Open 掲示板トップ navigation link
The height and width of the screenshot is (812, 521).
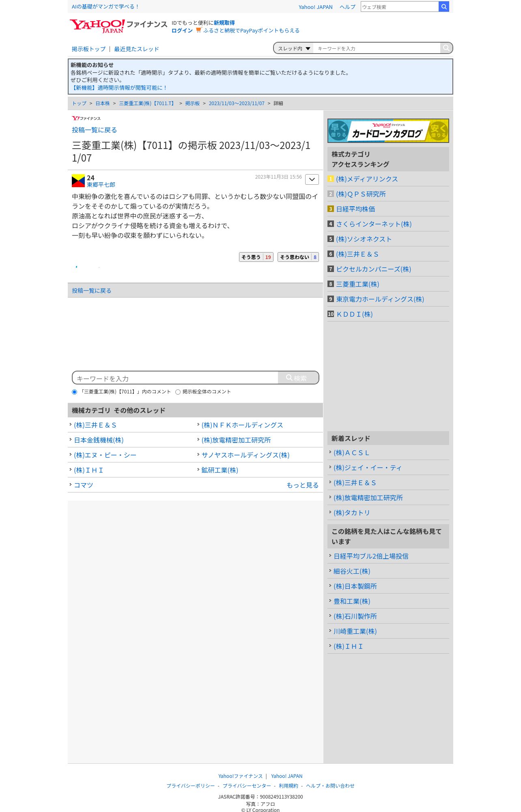click(x=88, y=49)
